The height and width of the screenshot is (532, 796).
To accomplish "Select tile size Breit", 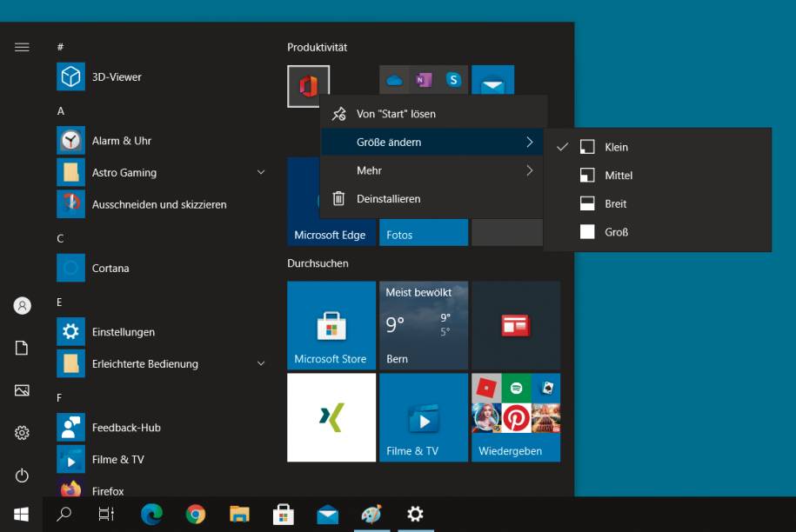I will point(658,204).
